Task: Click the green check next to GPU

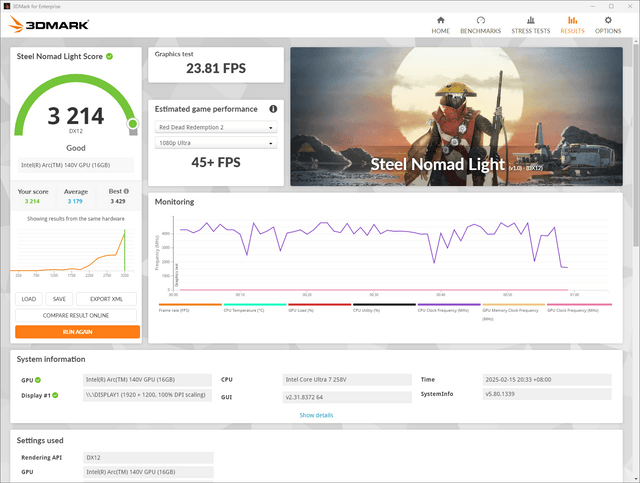Action: click(x=38, y=380)
